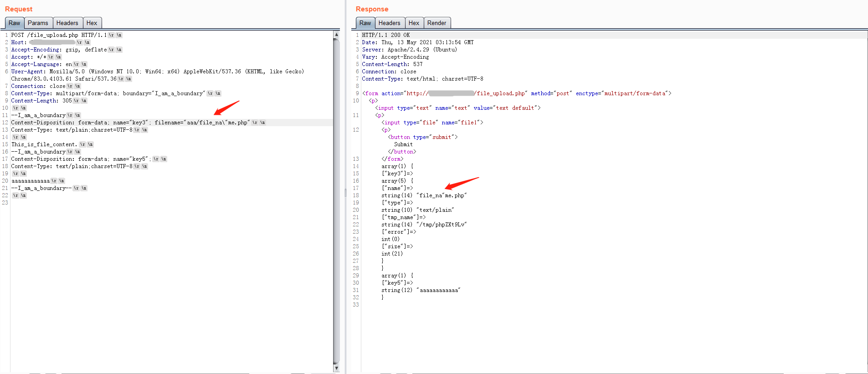Click the request pane scroll-up arrow
The width and height of the screenshot is (868, 374).
(x=336, y=35)
